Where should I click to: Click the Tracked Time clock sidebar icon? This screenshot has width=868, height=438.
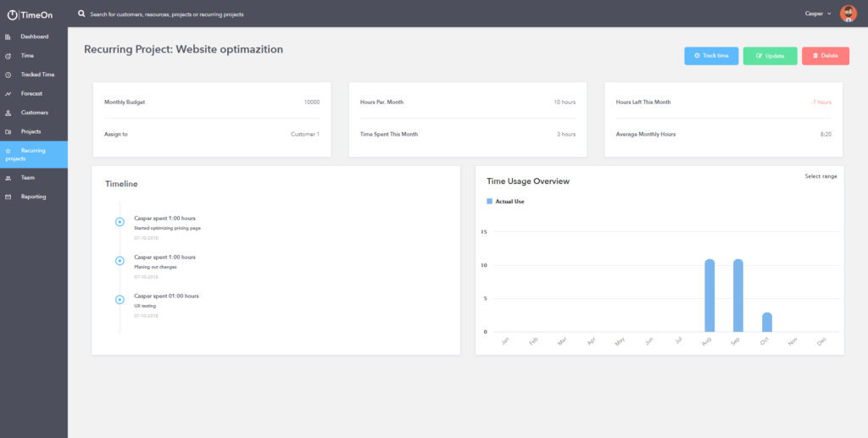[x=8, y=75]
